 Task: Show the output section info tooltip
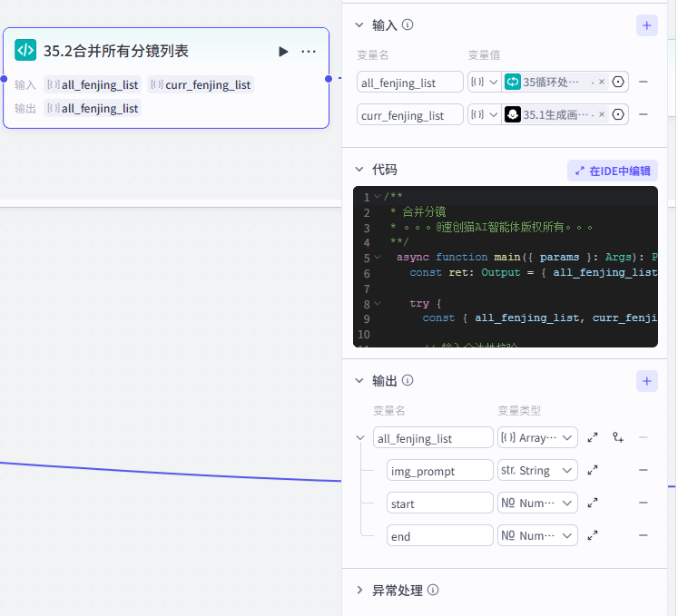(x=408, y=380)
